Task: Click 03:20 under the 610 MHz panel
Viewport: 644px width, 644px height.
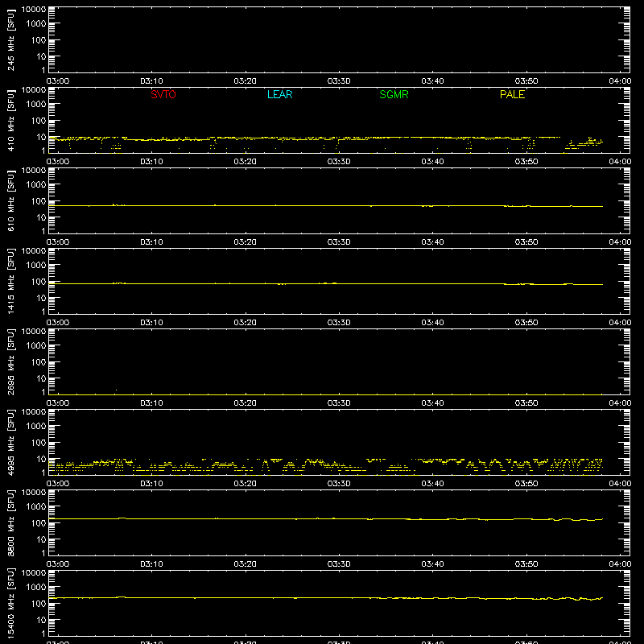Action: [246, 242]
